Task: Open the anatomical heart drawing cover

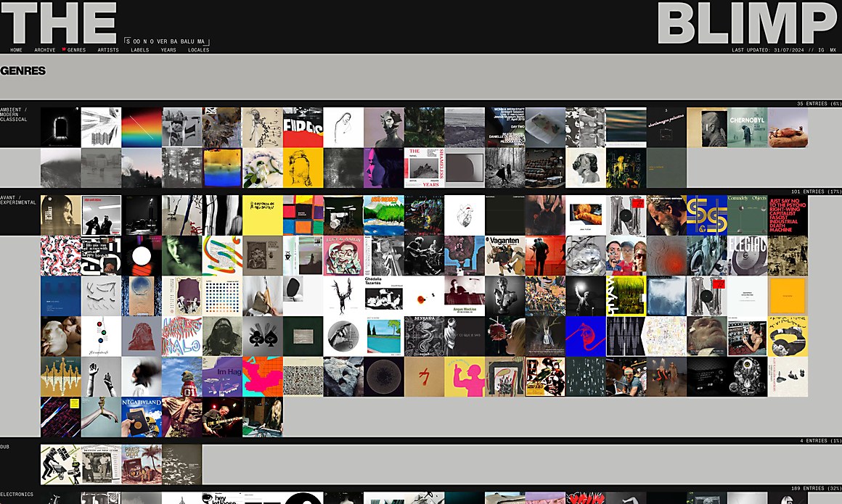Action: tap(465, 215)
